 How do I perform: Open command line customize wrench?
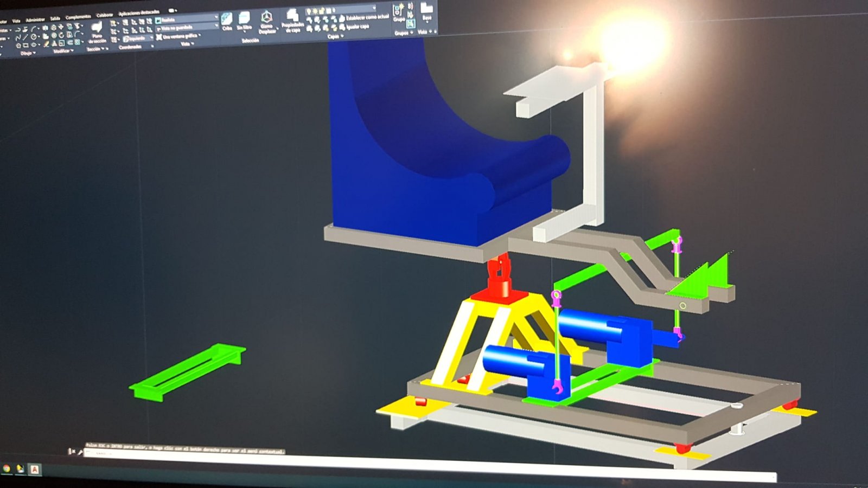pyautogui.click(x=80, y=452)
